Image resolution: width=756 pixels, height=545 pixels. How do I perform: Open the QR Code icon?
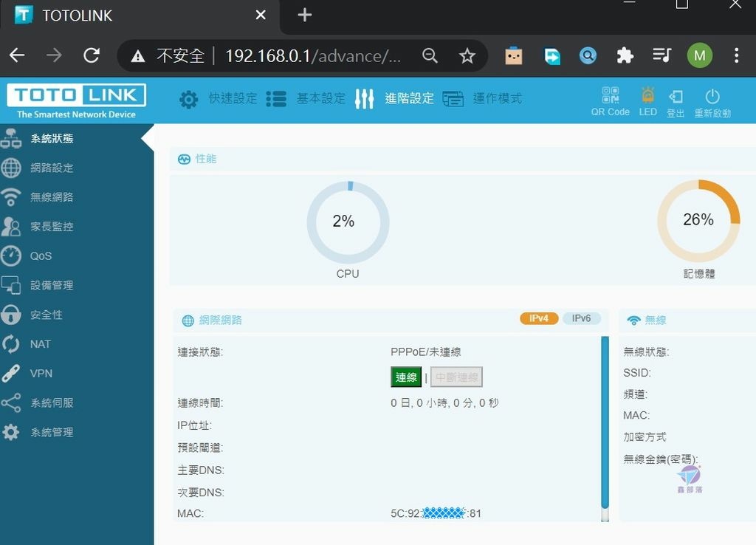point(611,95)
